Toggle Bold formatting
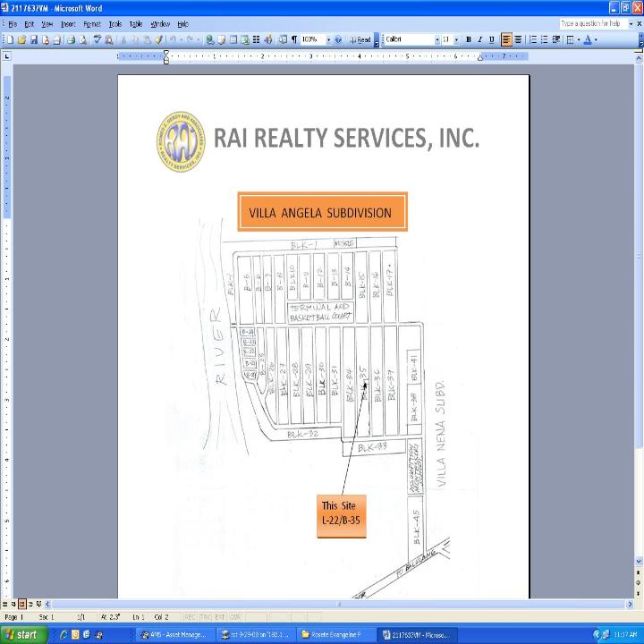Screen dimensions: 644x644 (x=469, y=40)
